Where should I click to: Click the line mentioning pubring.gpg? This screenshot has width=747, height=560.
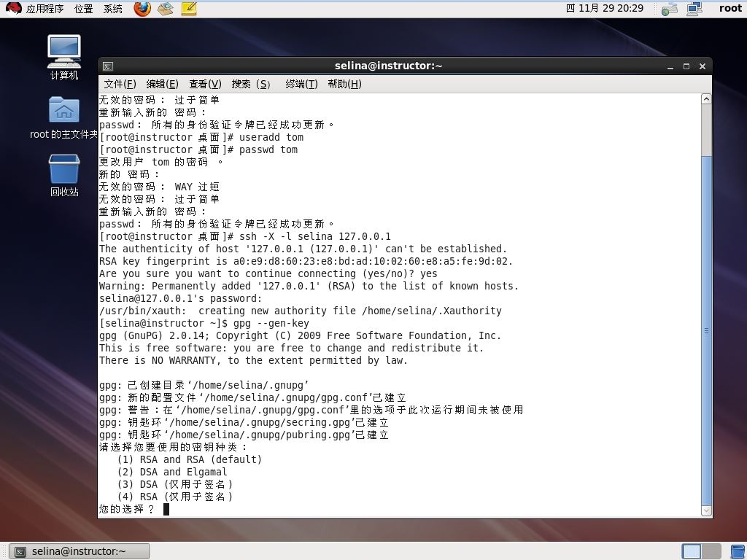pyautogui.click(x=244, y=435)
